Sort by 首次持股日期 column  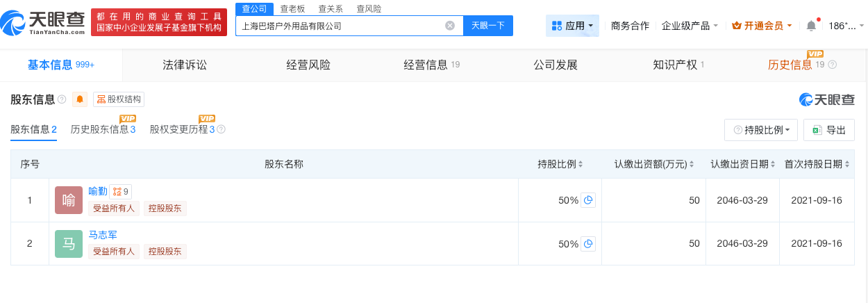click(847, 165)
